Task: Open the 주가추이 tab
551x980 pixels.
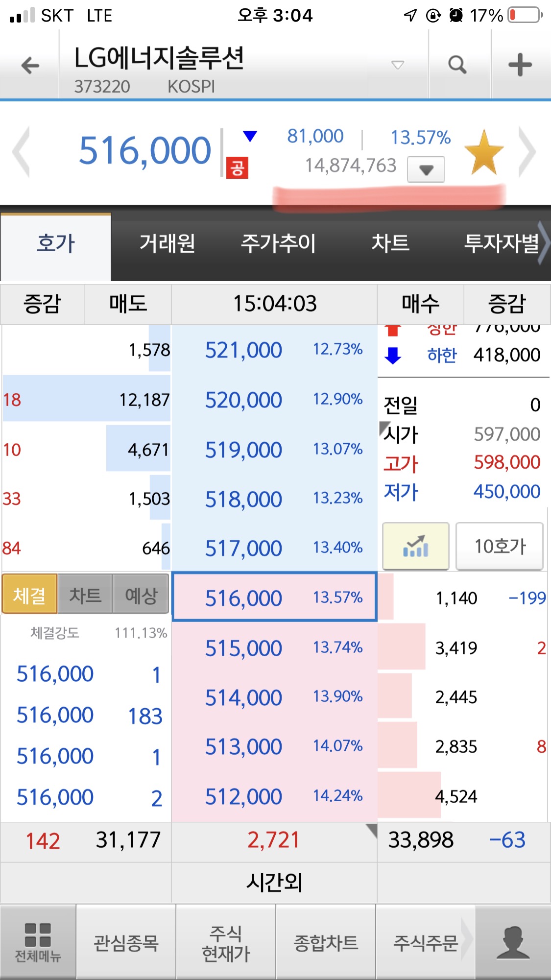Action: [x=278, y=243]
